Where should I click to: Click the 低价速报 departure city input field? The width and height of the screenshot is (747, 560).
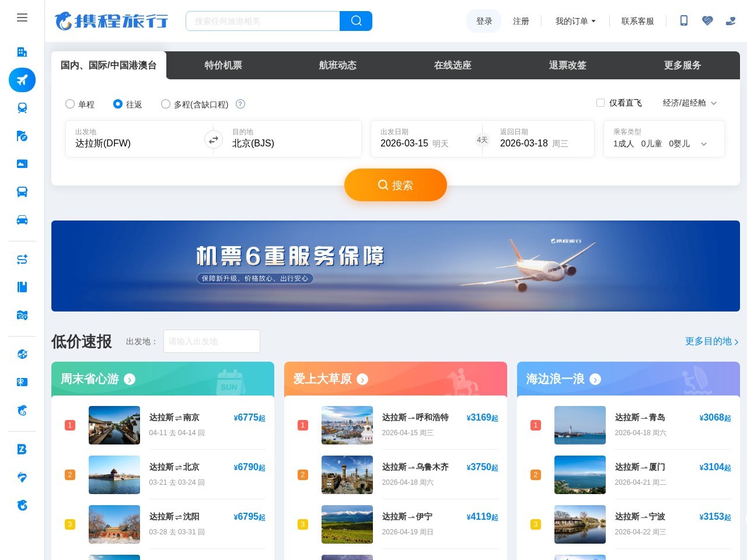click(x=211, y=341)
